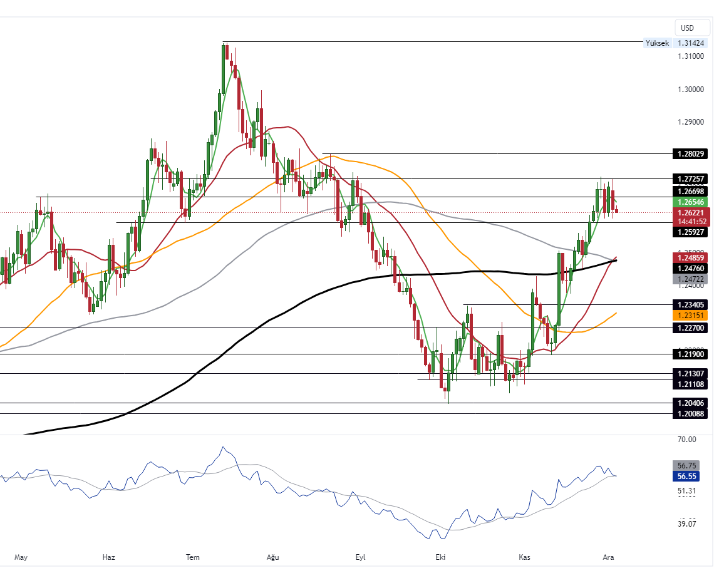The width and height of the screenshot is (719, 588).
Task: Click the green 1.26546 moving average label
Action: pos(690,202)
